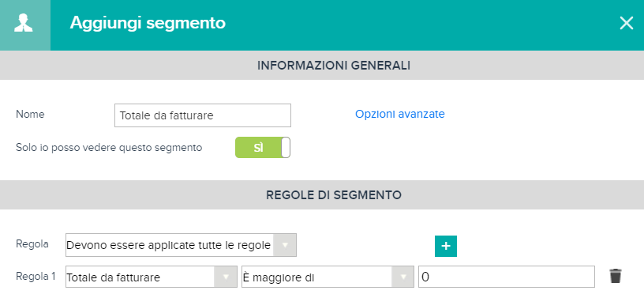The height and width of the screenshot is (298, 644).
Task: Open the Devono essere applicate tutte le regole dropdown
Action: coord(181,245)
